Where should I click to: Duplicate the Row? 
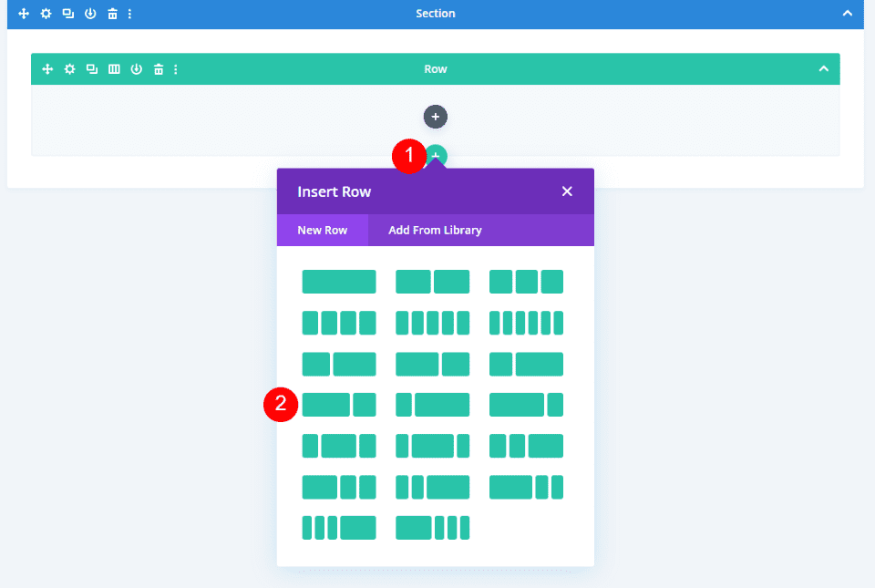coord(91,68)
